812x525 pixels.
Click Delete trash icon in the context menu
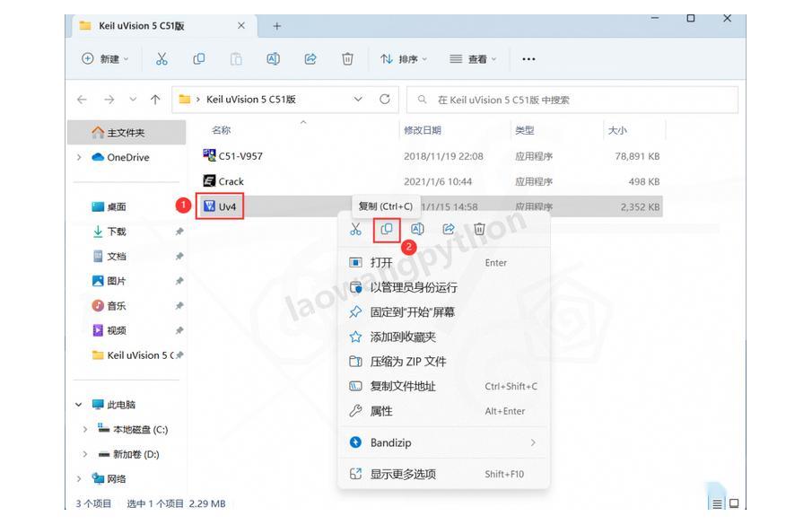tap(479, 230)
